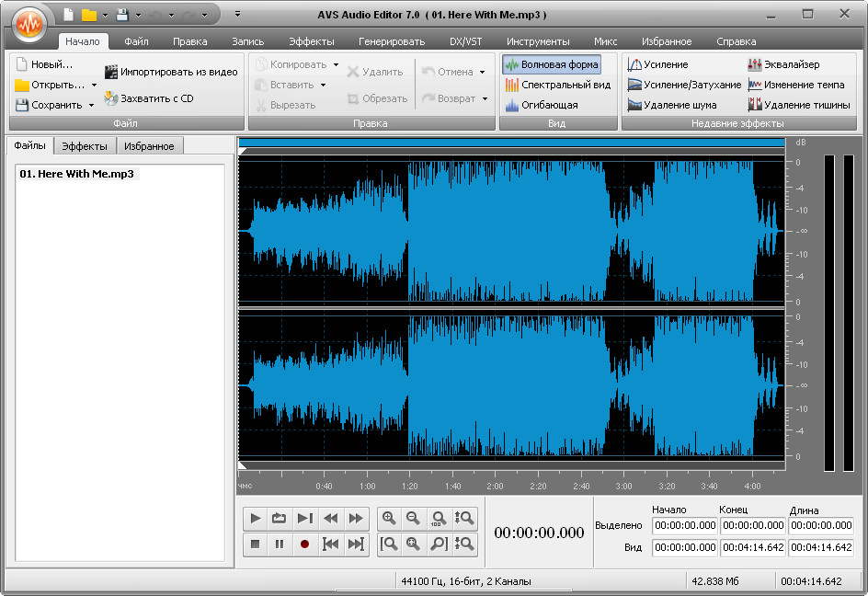
Task: Open the Изменение темпа tempo change effect
Action: [796, 85]
